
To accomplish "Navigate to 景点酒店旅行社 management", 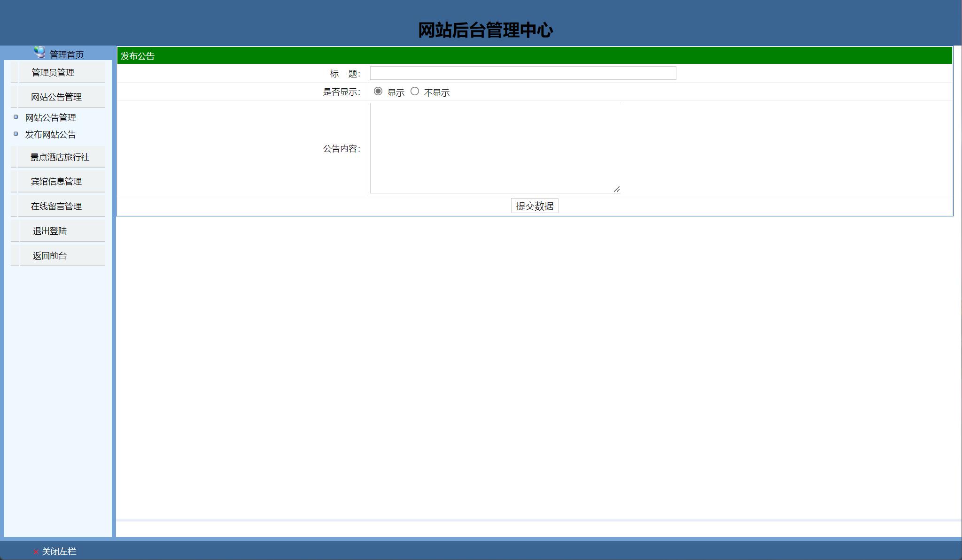I will point(61,157).
